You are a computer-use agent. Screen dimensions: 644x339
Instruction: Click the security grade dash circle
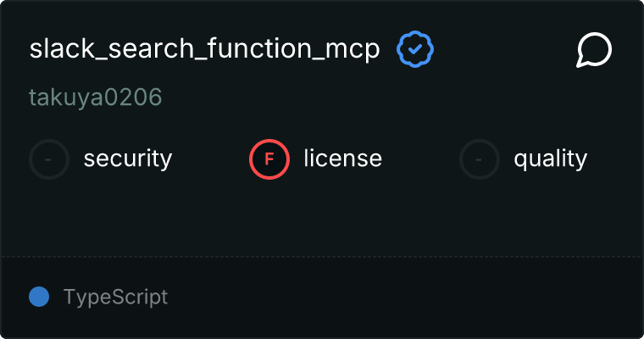click(x=49, y=158)
